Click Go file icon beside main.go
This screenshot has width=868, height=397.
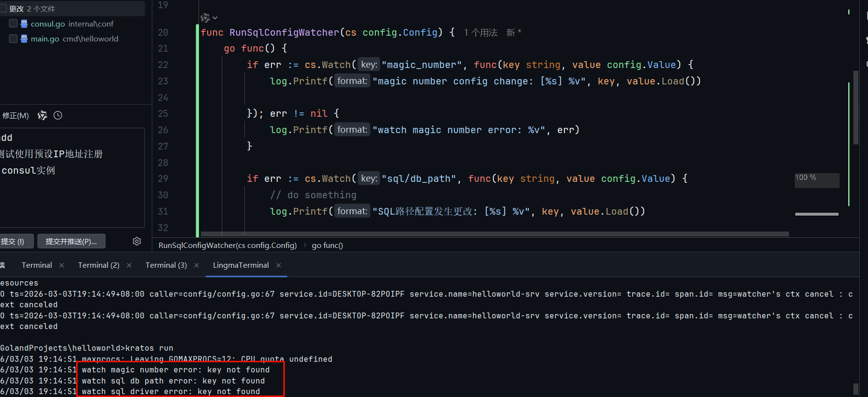tap(24, 39)
